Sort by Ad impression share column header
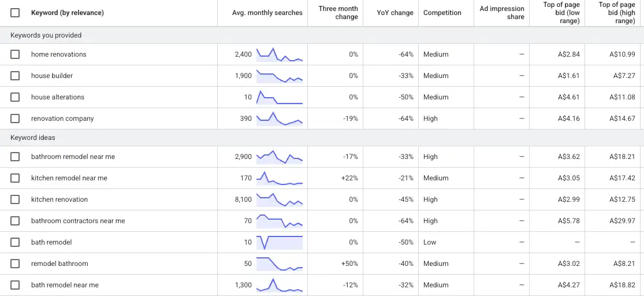 (502, 13)
